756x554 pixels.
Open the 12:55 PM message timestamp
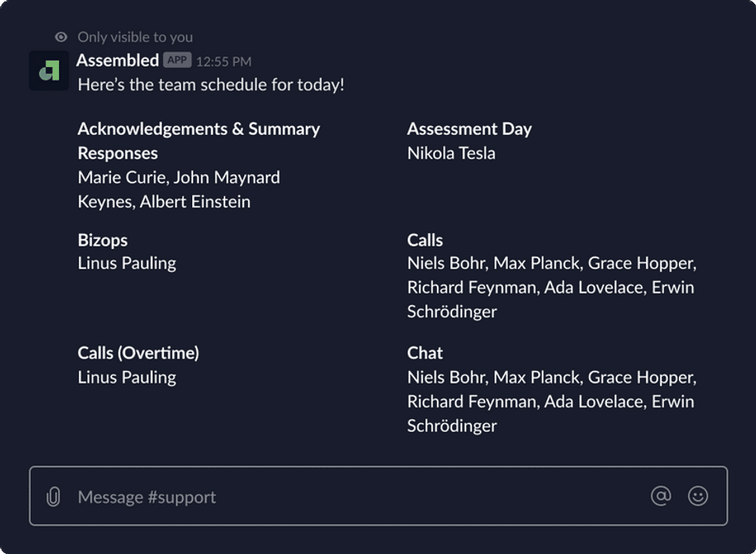[x=224, y=61]
